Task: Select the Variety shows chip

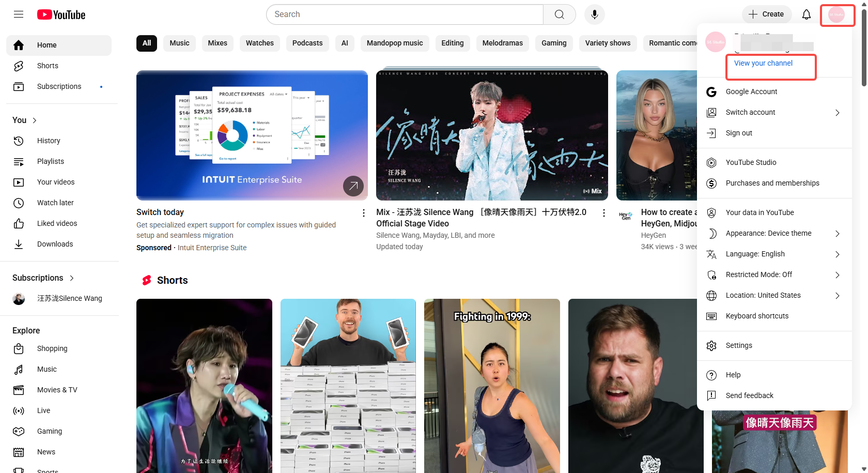Action: click(x=608, y=43)
